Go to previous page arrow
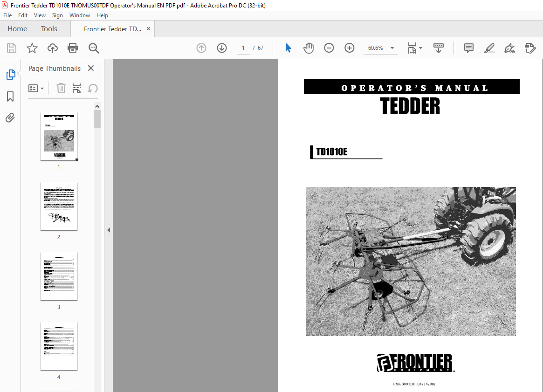The image size is (543, 392). click(x=201, y=48)
